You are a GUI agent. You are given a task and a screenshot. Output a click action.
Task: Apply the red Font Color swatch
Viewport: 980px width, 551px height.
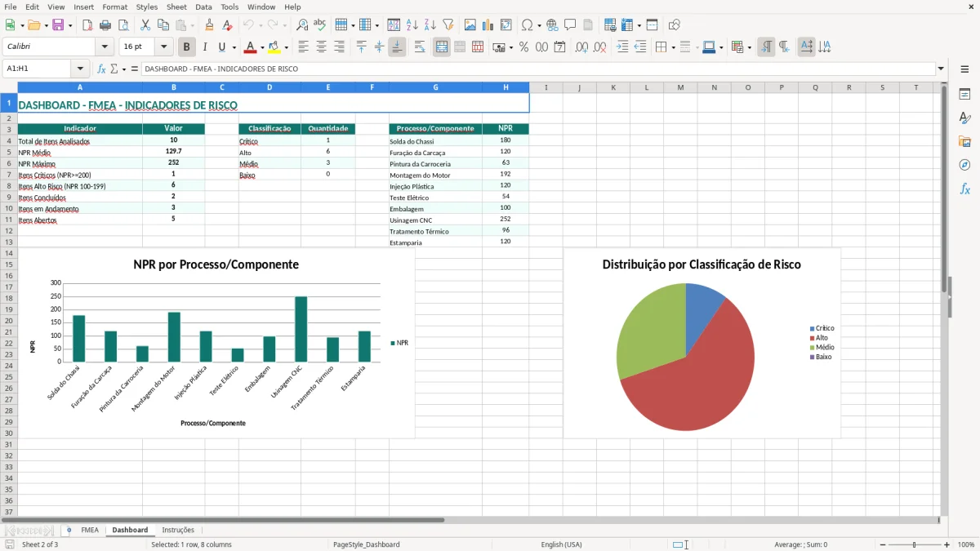click(x=251, y=47)
